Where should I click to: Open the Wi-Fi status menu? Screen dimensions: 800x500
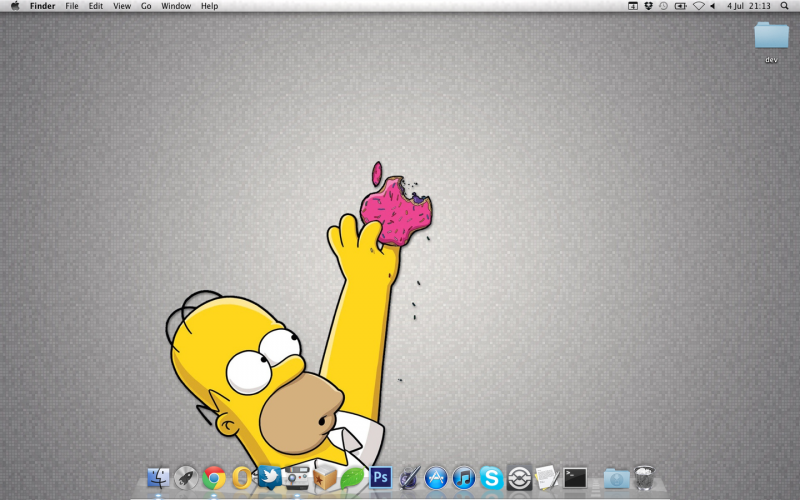tap(698, 6)
